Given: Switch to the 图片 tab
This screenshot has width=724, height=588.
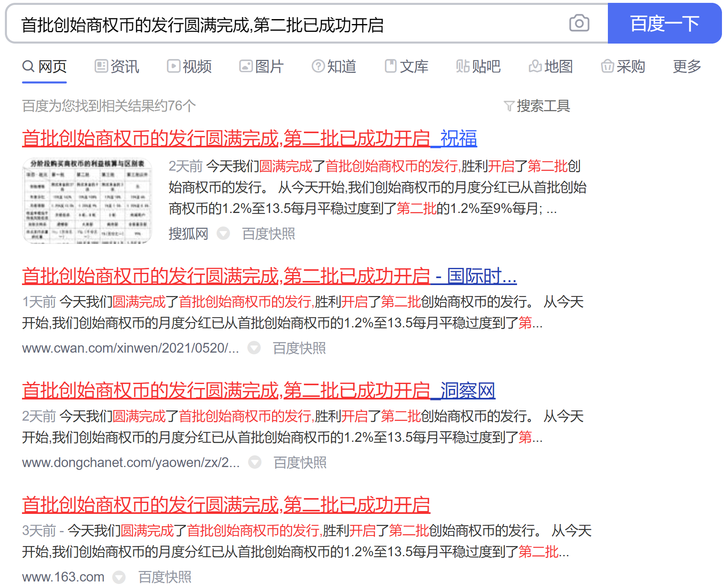Looking at the screenshot, I should coord(262,66).
